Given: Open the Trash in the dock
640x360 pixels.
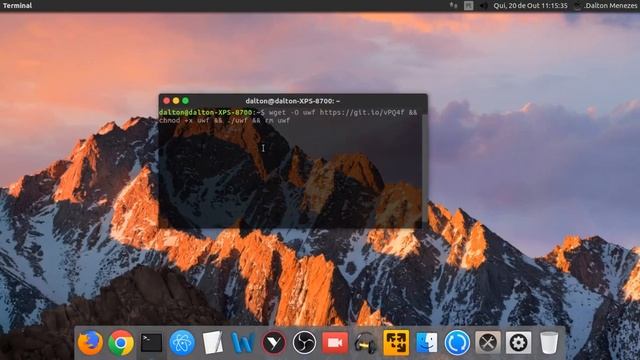Looking at the screenshot, I should [549, 342].
